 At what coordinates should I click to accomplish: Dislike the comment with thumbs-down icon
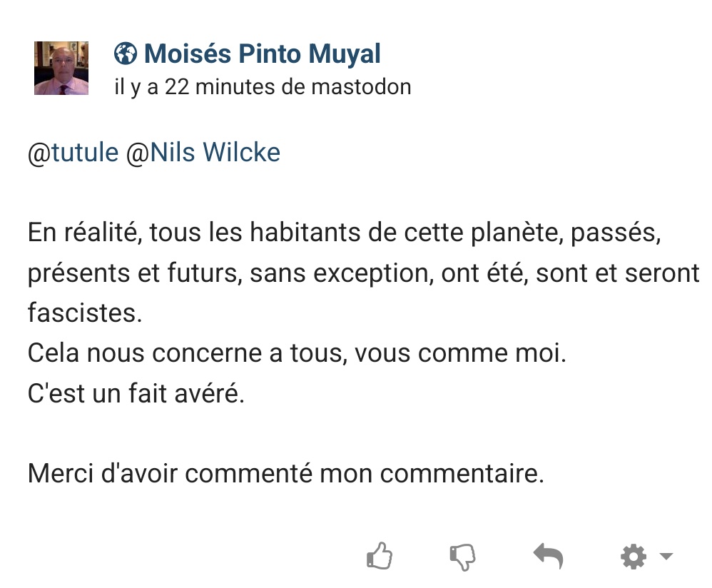pyautogui.click(x=463, y=556)
